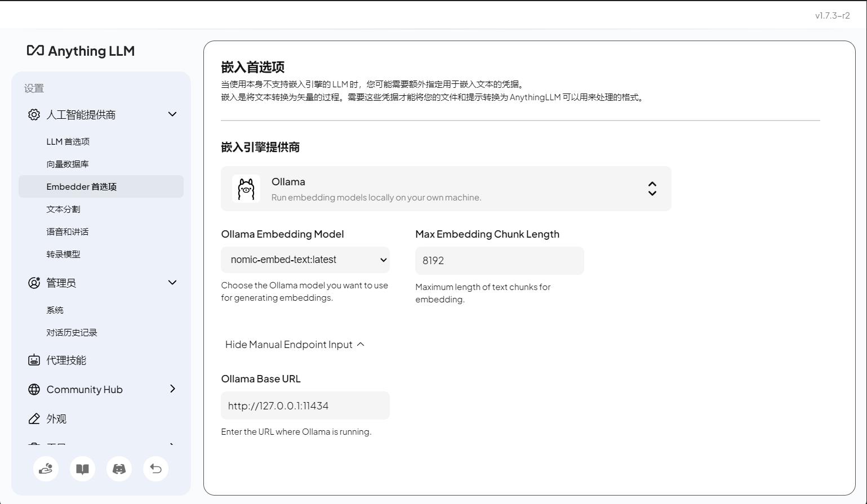Click the Ollama Base URL field
Viewport: 867px width, 504px height.
click(x=305, y=405)
